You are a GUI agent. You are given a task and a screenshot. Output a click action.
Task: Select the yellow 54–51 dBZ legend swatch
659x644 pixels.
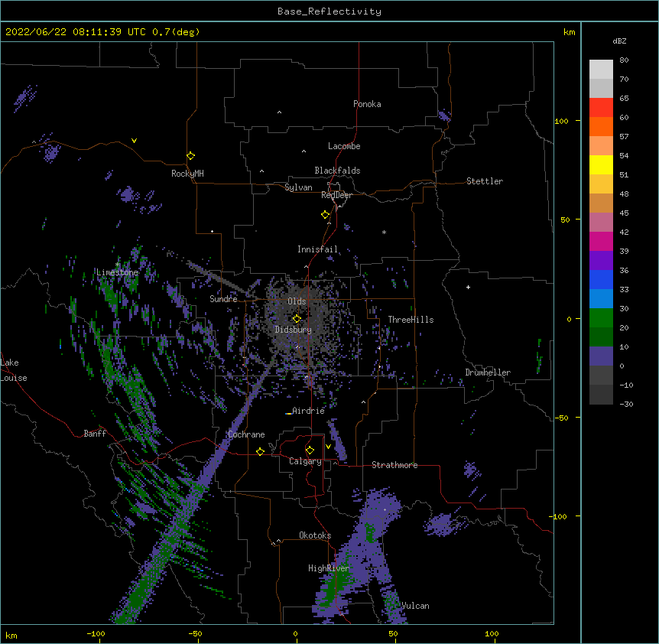click(x=601, y=164)
